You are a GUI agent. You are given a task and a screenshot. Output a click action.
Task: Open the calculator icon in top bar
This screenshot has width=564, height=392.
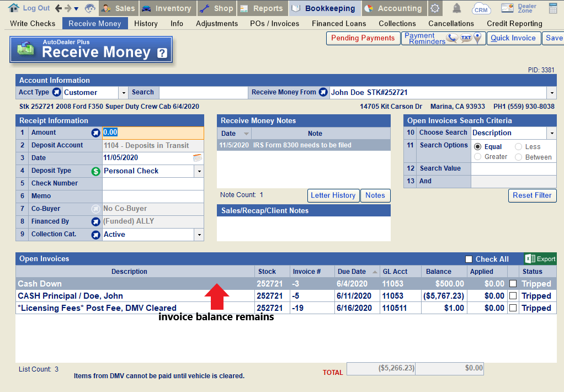click(x=553, y=8)
